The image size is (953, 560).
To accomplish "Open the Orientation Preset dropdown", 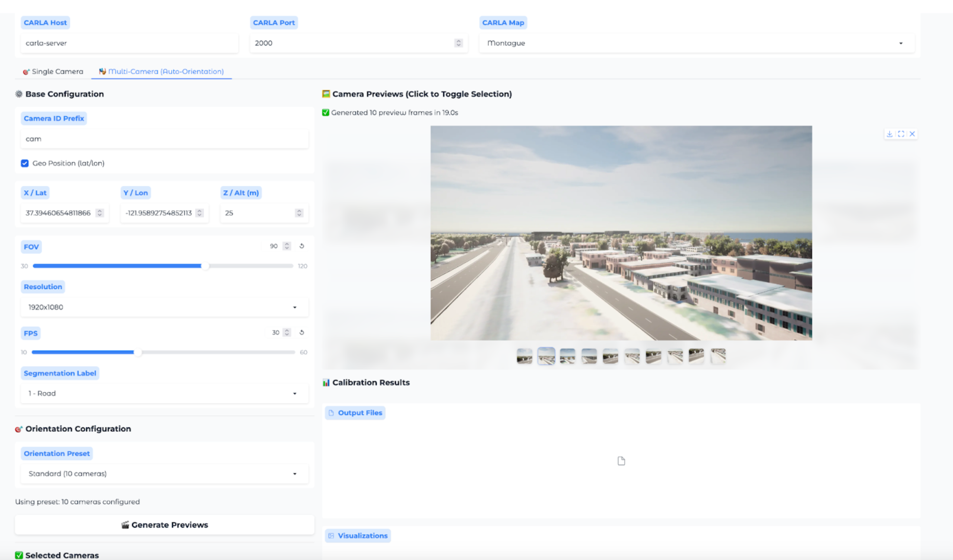I will click(164, 473).
